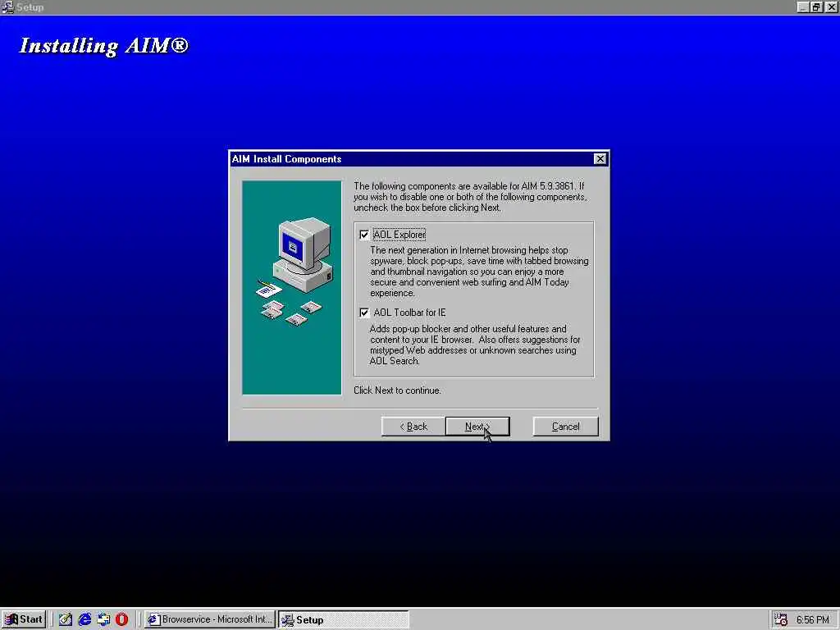The image size is (840, 630).
Task: Go back with the Back button
Action: [413, 427]
